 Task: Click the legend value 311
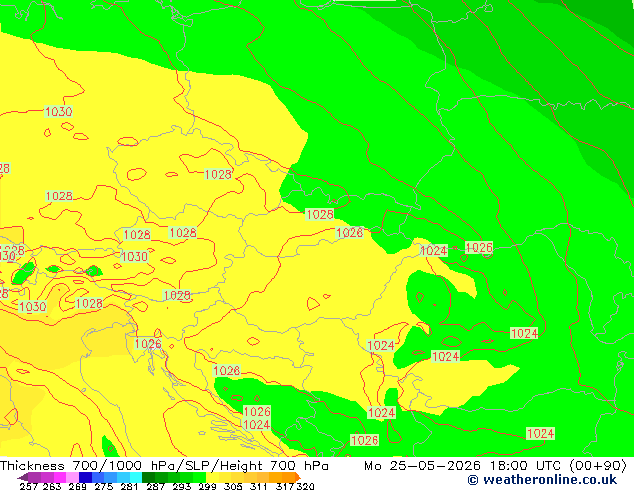click(x=258, y=486)
